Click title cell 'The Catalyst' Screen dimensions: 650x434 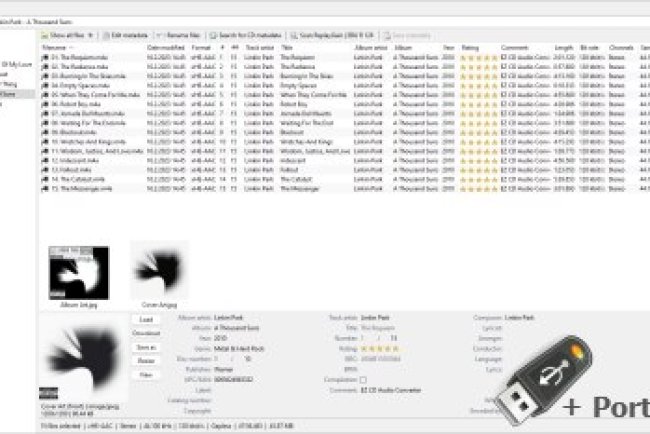click(x=296, y=179)
